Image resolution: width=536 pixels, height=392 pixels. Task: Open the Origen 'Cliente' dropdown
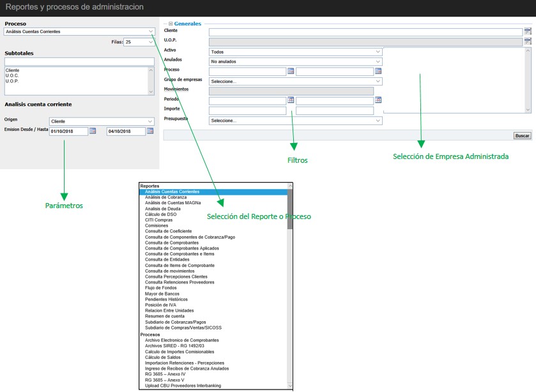click(x=150, y=121)
